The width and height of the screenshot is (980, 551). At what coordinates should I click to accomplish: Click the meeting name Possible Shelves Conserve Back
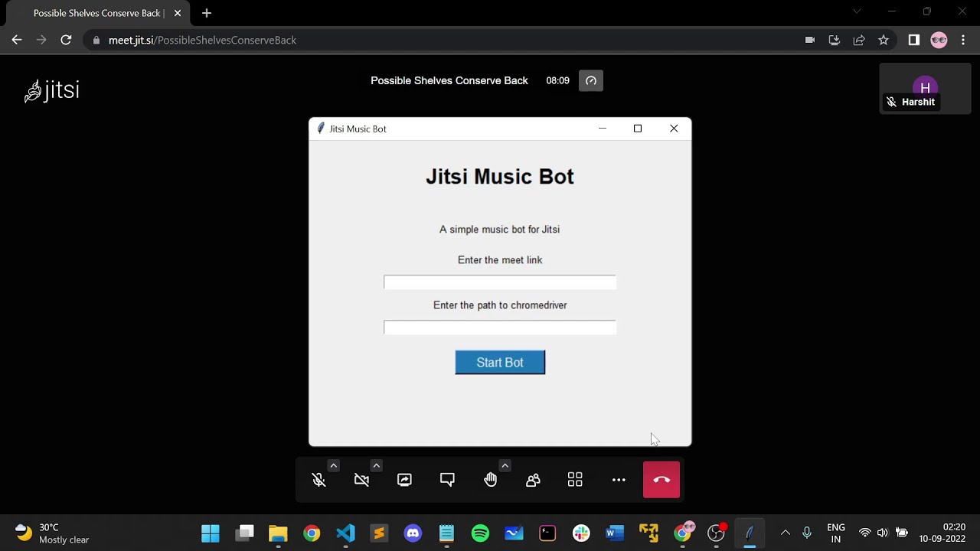[449, 80]
